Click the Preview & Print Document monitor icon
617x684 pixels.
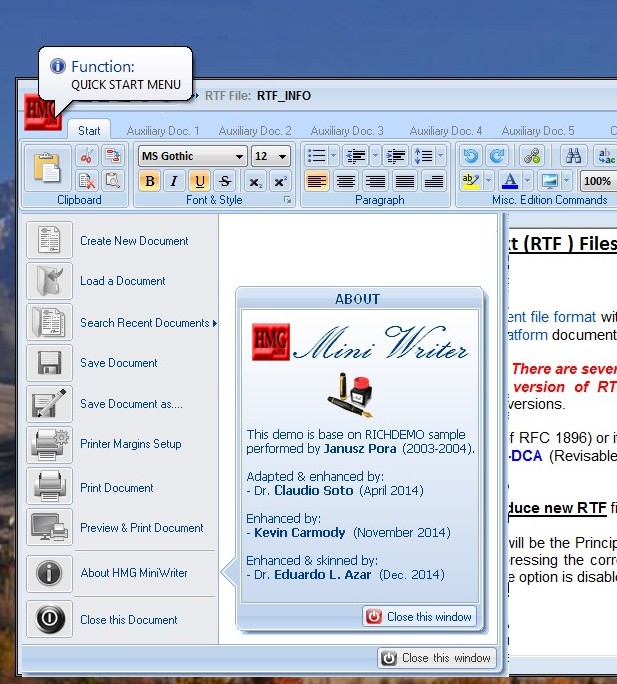(x=49, y=527)
